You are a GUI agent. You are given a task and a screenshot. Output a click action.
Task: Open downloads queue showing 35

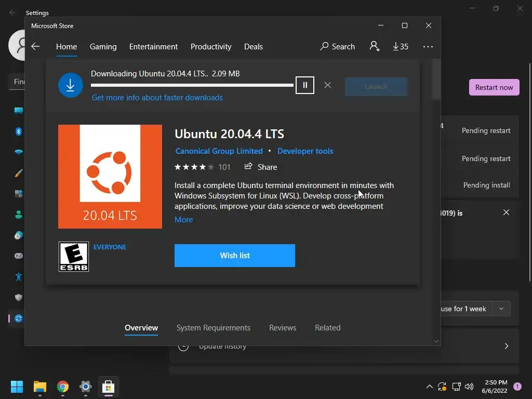coord(401,46)
